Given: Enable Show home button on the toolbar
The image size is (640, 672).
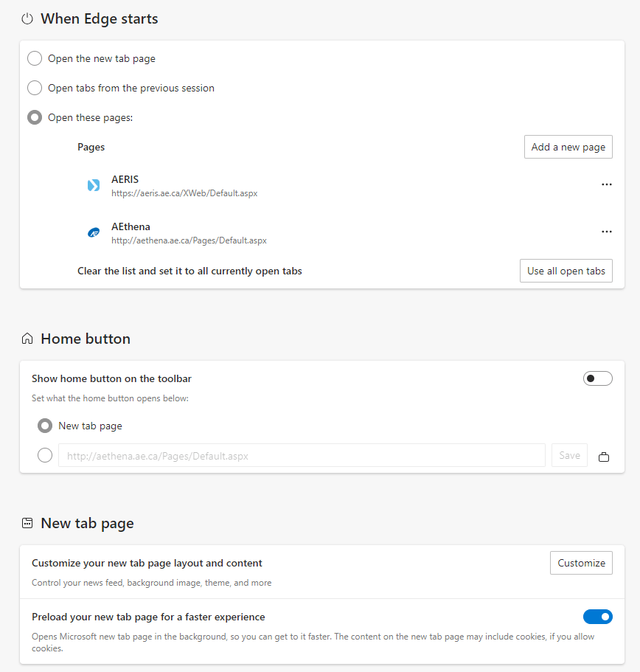Looking at the screenshot, I should point(597,378).
